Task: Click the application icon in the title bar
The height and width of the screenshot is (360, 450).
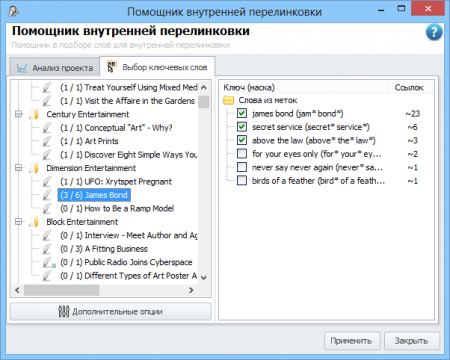Action: (13, 11)
